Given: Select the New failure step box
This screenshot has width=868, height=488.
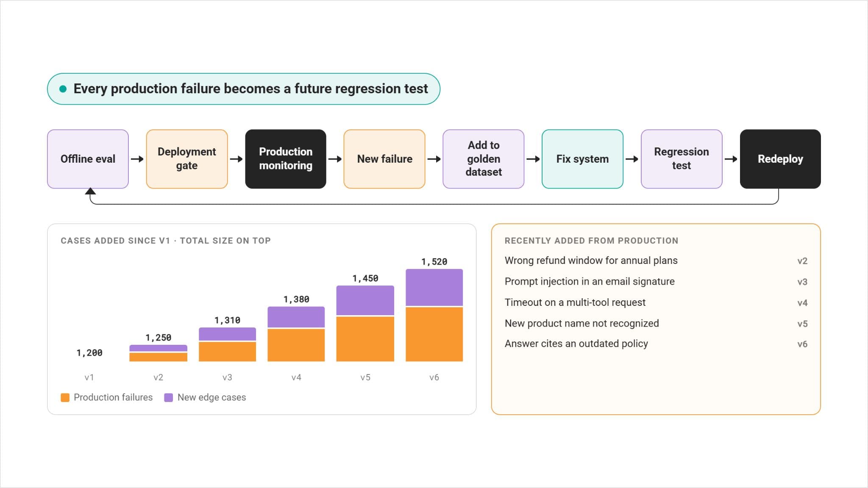Looking at the screenshot, I should [384, 159].
